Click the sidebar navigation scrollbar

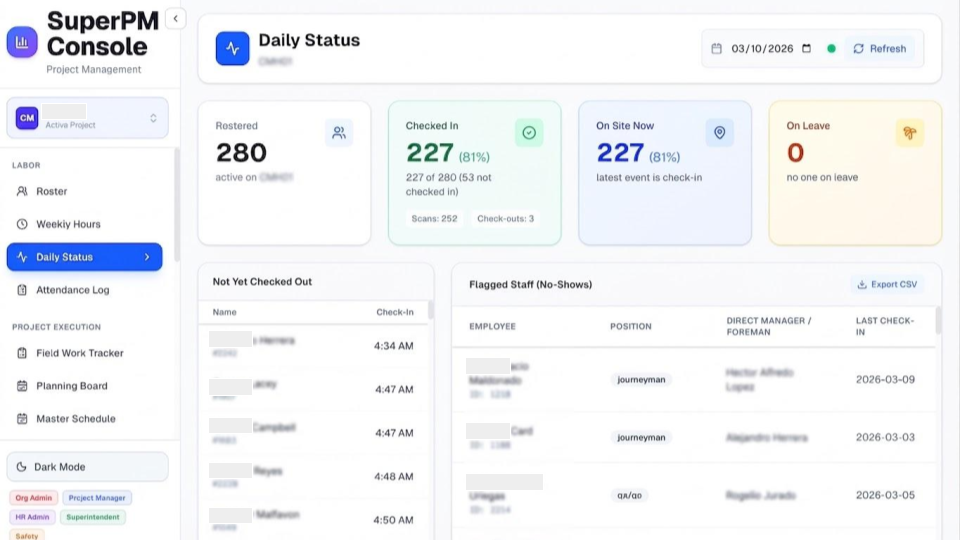pos(177,205)
